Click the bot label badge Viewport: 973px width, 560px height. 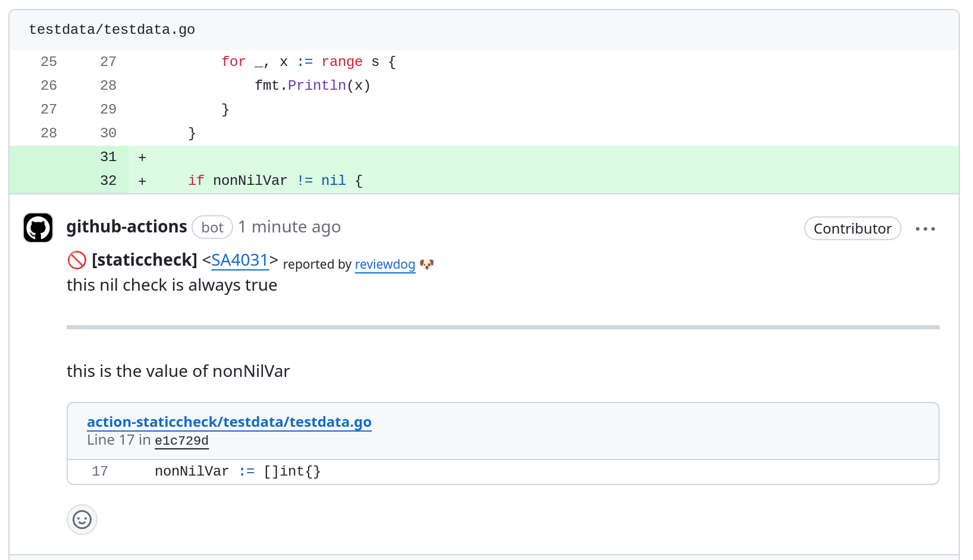[x=212, y=228]
